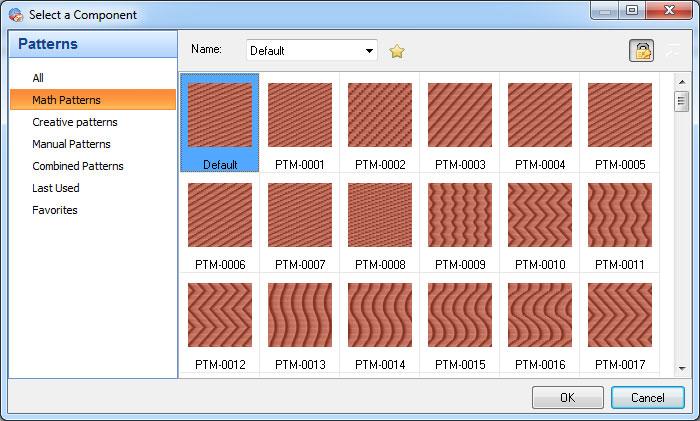Choose pattern PTM-0003 thumbnail
Image resolution: width=700 pixels, height=421 pixels.
click(460, 115)
